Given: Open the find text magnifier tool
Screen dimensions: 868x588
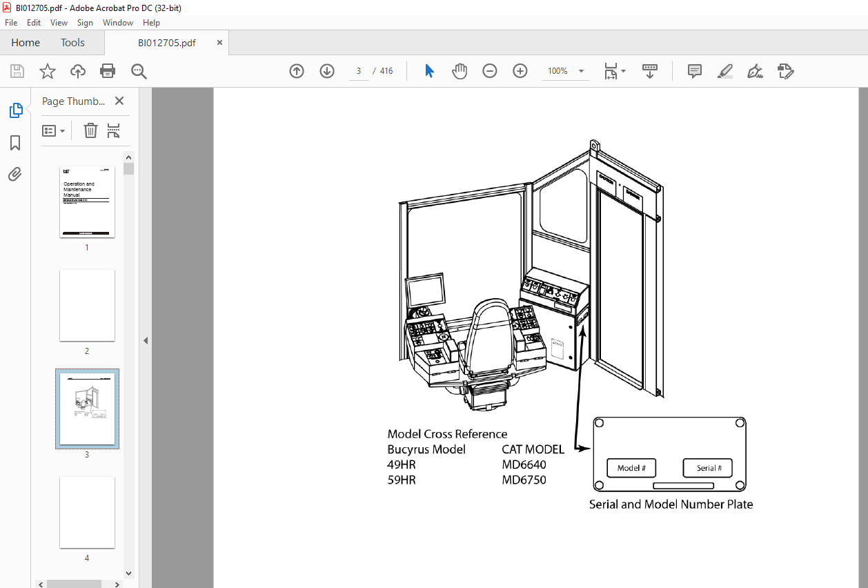Looking at the screenshot, I should tap(139, 71).
